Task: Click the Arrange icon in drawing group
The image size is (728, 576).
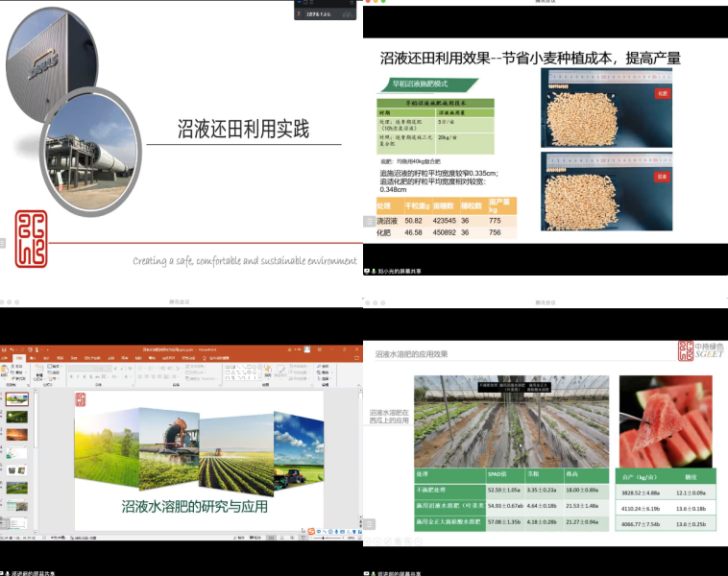Action: pos(268,371)
